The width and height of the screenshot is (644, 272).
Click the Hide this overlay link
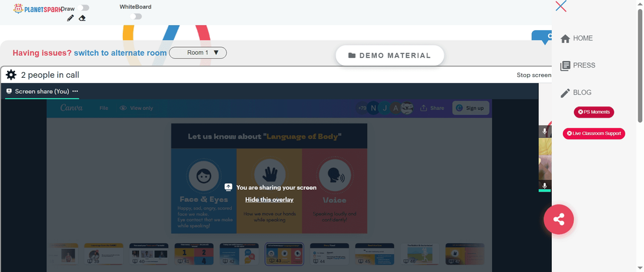(x=269, y=199)
